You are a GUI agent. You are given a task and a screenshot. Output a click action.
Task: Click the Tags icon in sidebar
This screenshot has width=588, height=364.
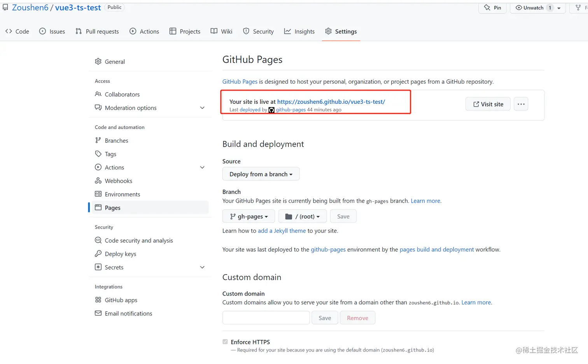(x=98, y=154)
